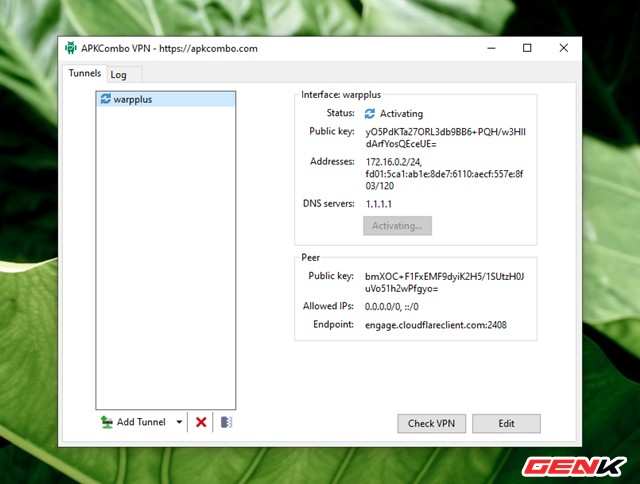Select the Tunnels tab
Image resolution: width=640 pixels, height=484 pixels.
tap(84, 73)
